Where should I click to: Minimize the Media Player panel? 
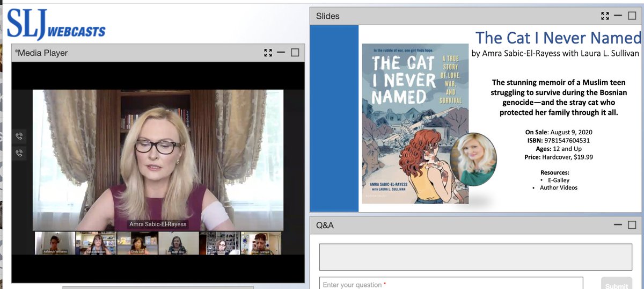tap(281, 53)
